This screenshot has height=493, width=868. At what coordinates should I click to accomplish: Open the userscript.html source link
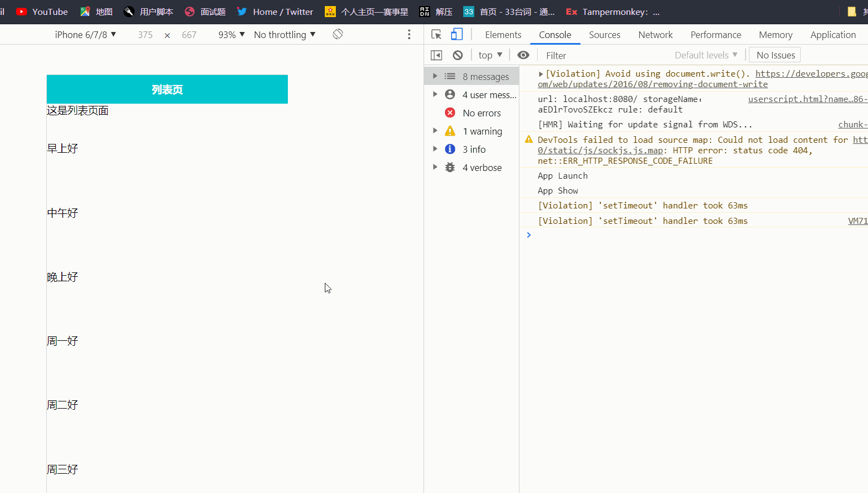pos(808,99)
